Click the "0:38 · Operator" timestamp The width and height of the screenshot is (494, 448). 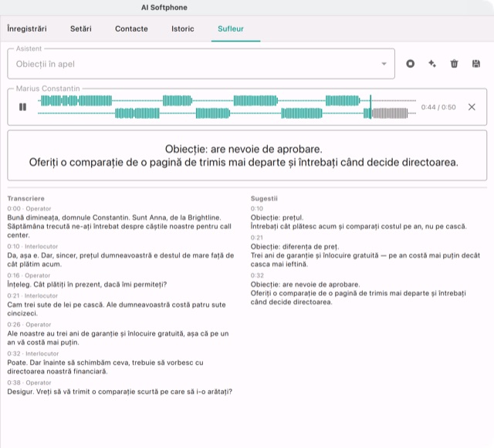point(29,382)
